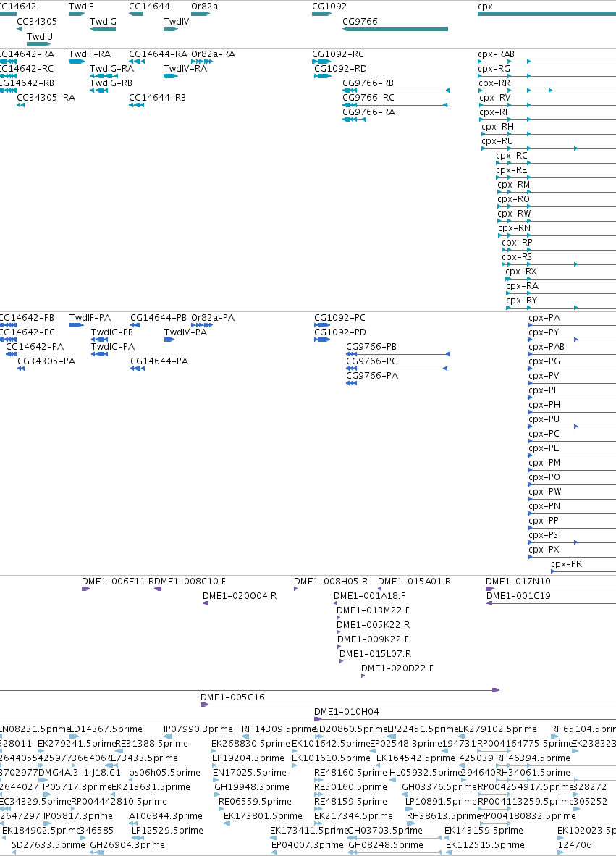616x856 pixels.
Task: Click BAC end label DME1-006E11.R
Action: click(117, 582)
